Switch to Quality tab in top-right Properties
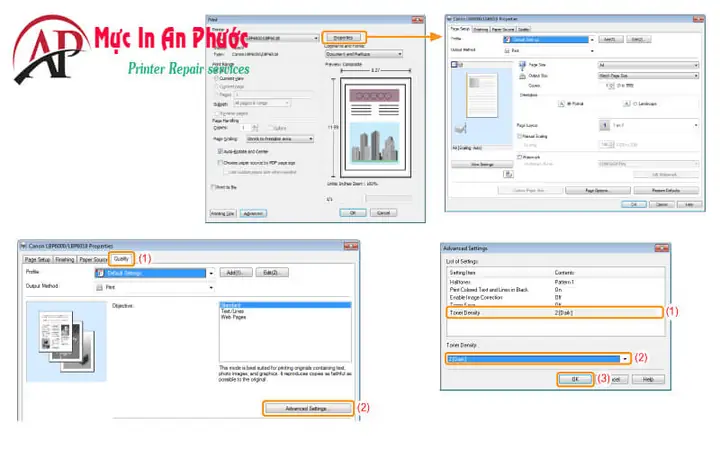This screenshot has width=720, height=450. click(523, 29)
